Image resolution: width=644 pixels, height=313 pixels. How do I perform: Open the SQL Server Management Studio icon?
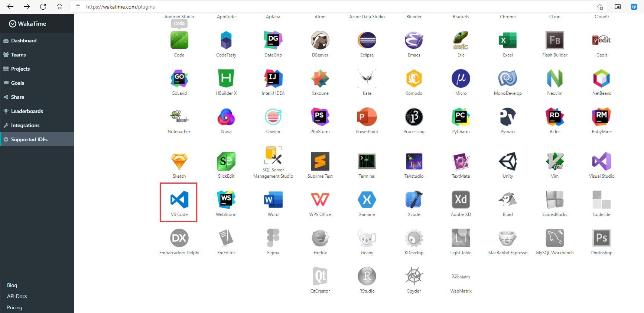point(273,155)
